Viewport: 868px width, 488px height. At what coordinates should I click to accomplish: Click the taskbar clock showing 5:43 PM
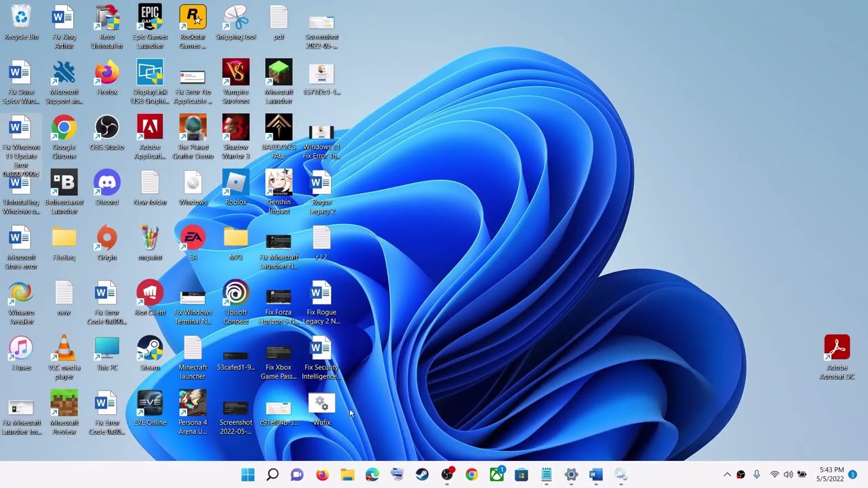[x=831, y=474]
